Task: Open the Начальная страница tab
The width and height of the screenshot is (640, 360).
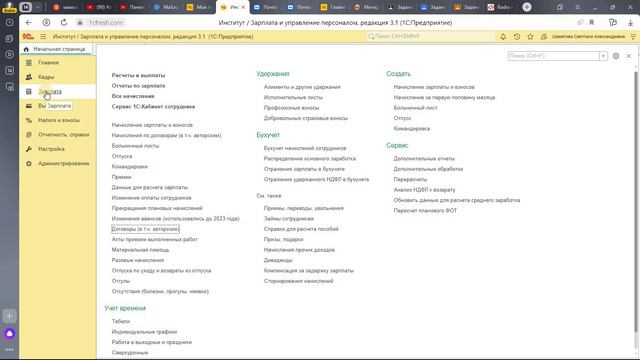Action: 56,49
